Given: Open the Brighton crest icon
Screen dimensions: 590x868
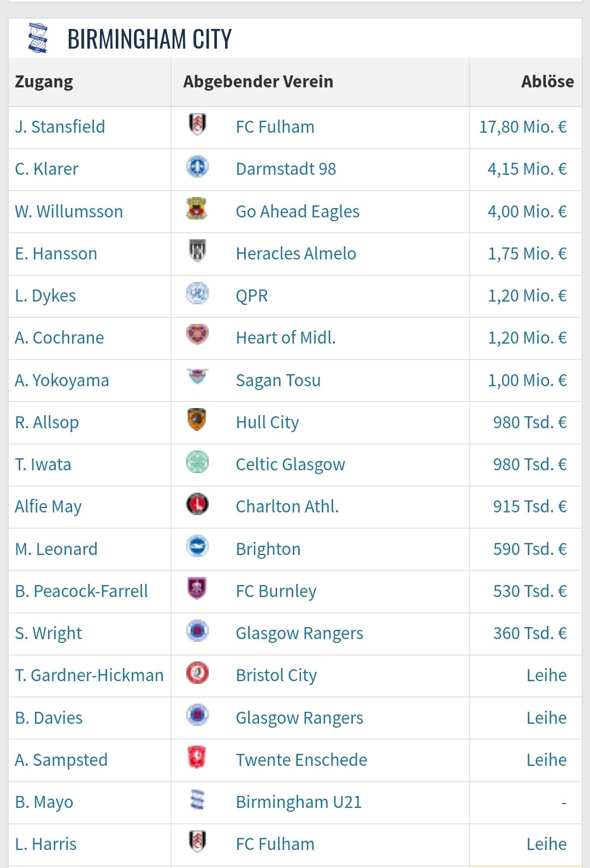Looking at the screenshot, I should point(197,546).
